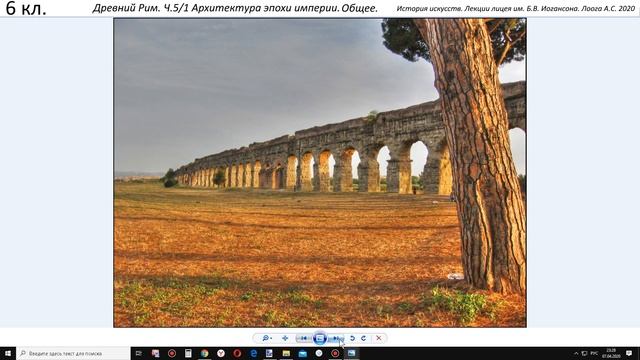Show hidden system tray icons
The image size is (640, 360).
(576, 353)
